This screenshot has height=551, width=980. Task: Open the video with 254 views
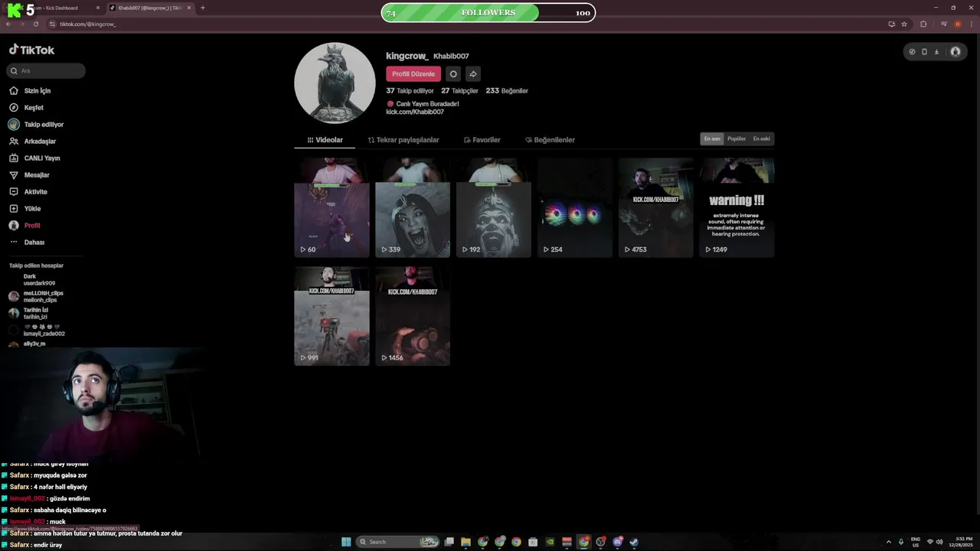[575, 207]
